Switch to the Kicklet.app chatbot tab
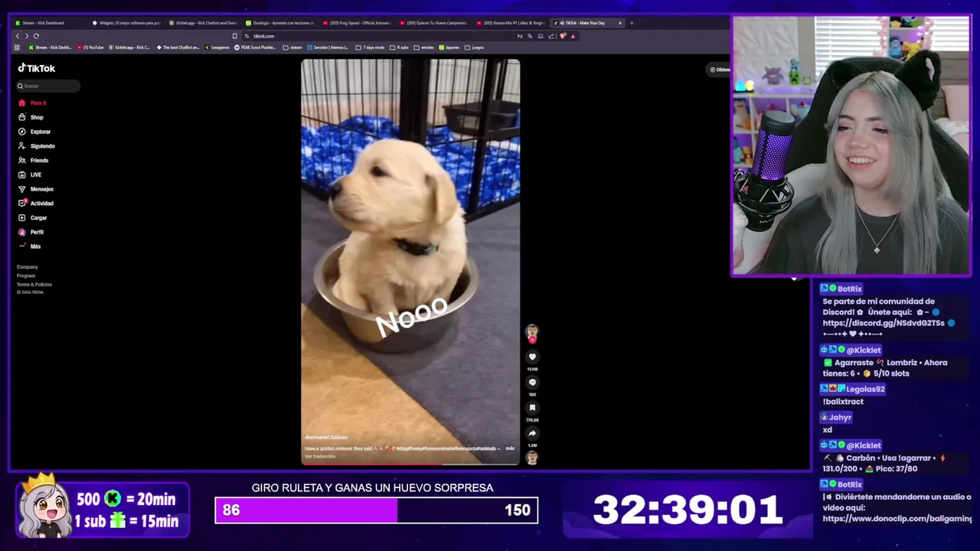980x551 pixels. point(203,23)
